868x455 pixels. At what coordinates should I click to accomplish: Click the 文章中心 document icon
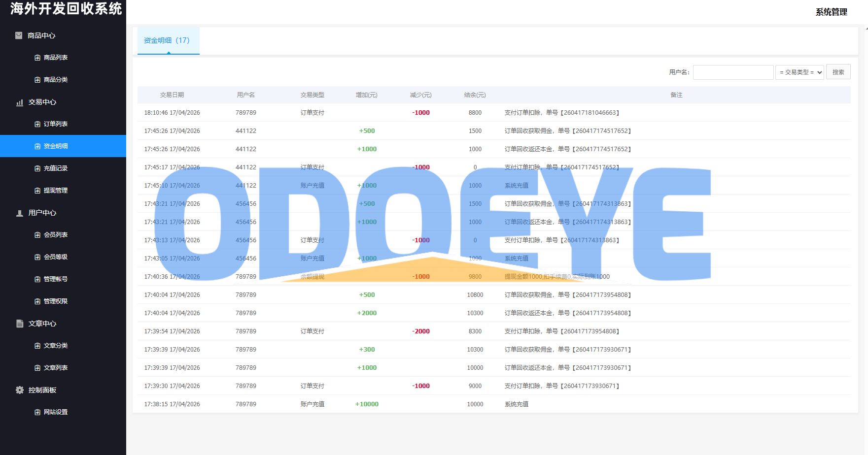point(20,324)
